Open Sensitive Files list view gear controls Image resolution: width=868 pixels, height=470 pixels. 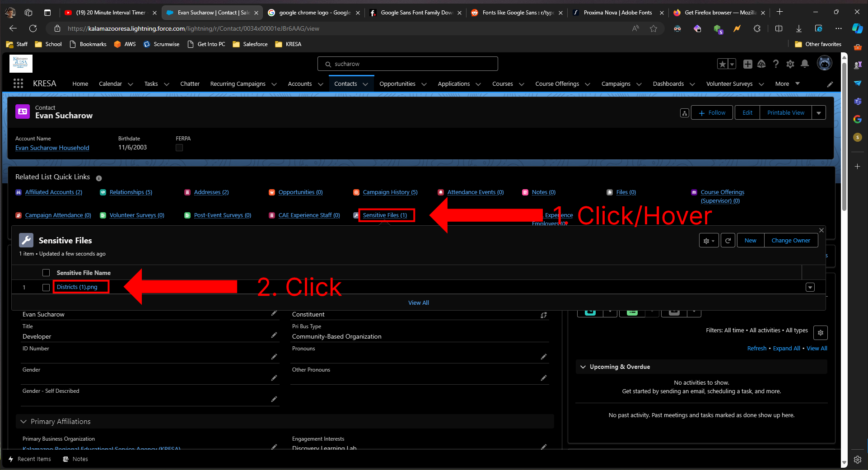click(x=709, y=241)
